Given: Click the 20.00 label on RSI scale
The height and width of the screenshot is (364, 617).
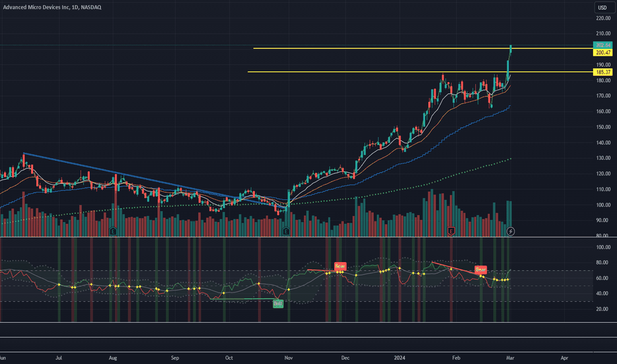Looking at the screenshot, I should tap(602, 309).
